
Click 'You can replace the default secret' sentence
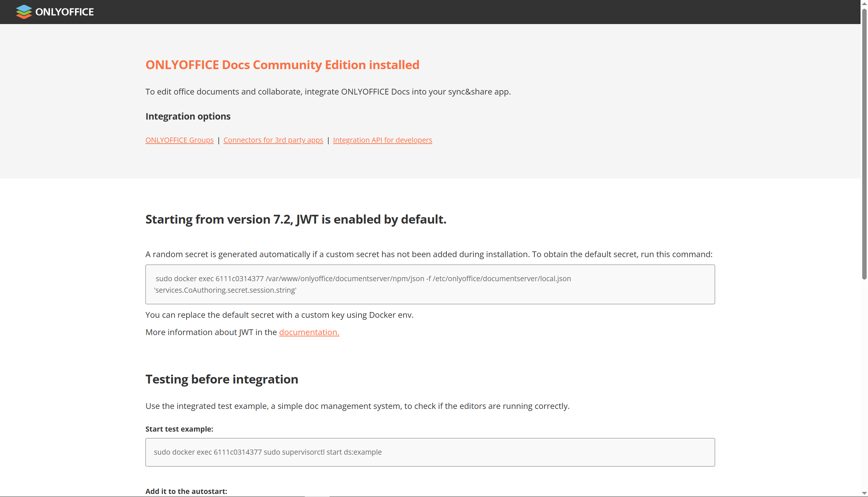(x=279, y=315)
